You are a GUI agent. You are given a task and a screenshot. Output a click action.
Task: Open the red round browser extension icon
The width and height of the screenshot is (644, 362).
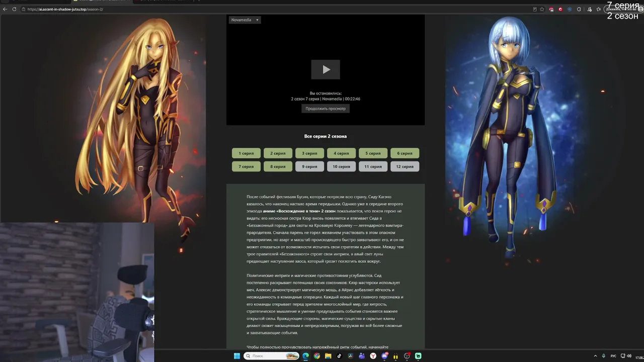(x=560, y=9)
